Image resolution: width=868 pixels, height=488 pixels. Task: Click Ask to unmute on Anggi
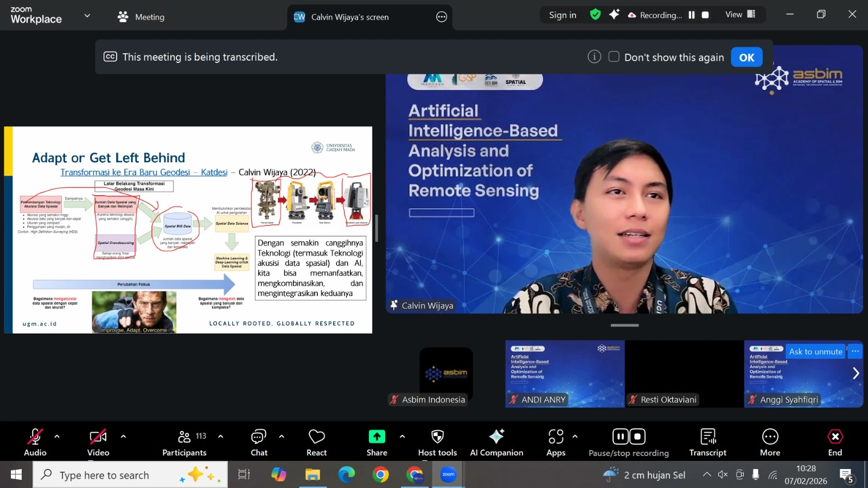(x=815, y=351)
